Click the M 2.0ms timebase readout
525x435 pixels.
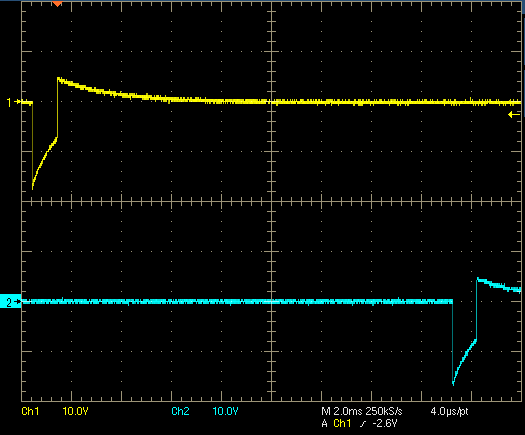(342, 411)
